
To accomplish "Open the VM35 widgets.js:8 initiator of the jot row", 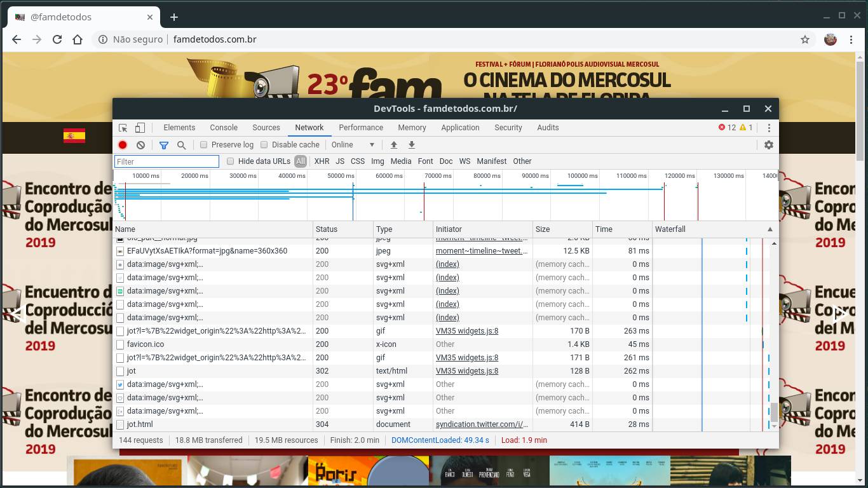I will point(467,371).
